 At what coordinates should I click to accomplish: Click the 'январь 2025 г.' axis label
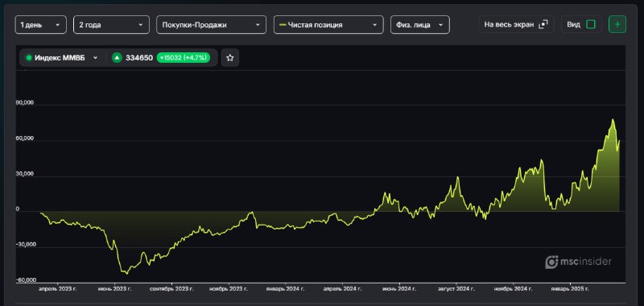click(570, 289)
